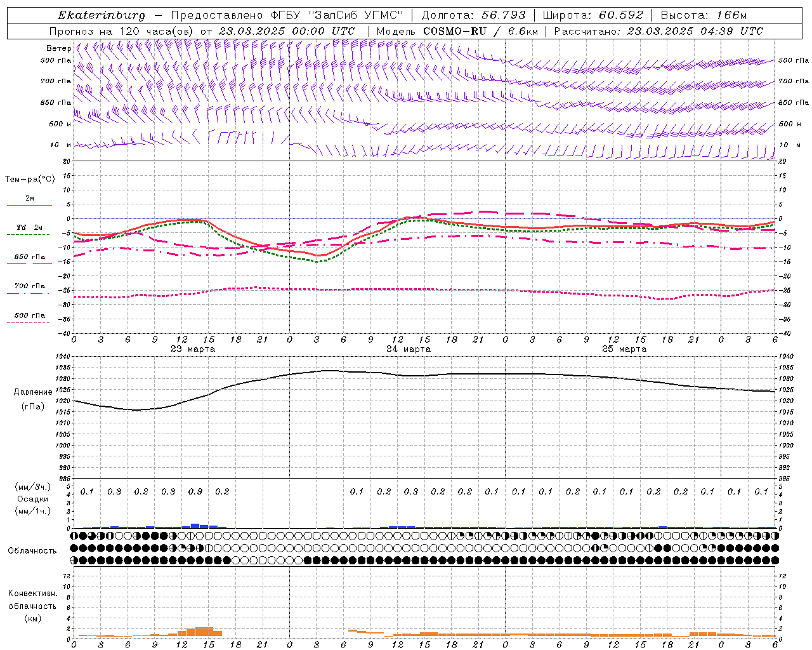Click the '(км)' convective height unit label
The image size is (812, 650).
pyautogui.click(x=33, y=618)
